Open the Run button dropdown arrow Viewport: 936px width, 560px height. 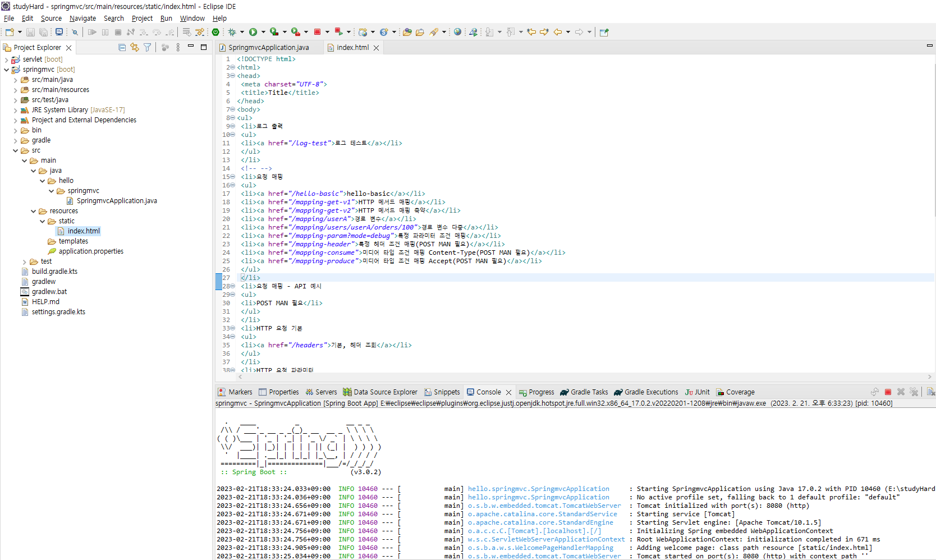263,32
